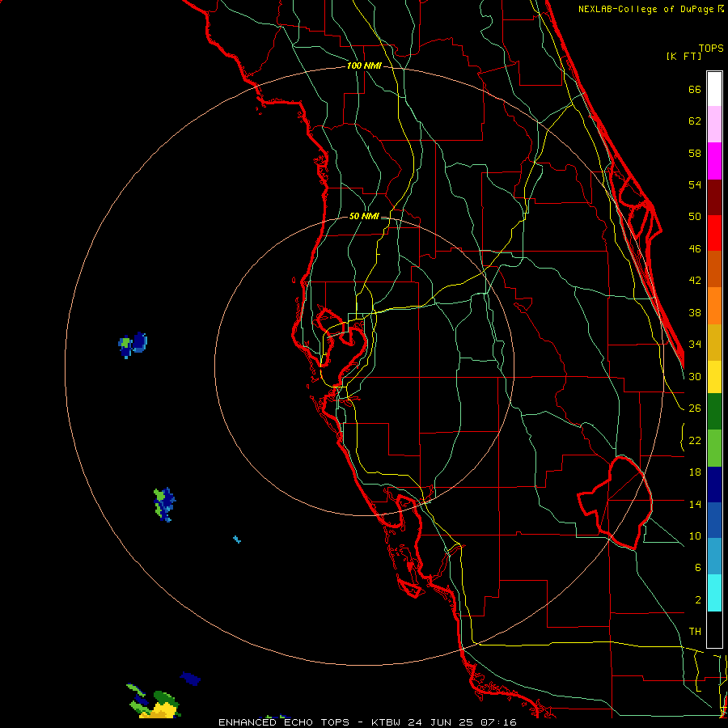
Task: Click the TOPS legend title
Action: 711,48
